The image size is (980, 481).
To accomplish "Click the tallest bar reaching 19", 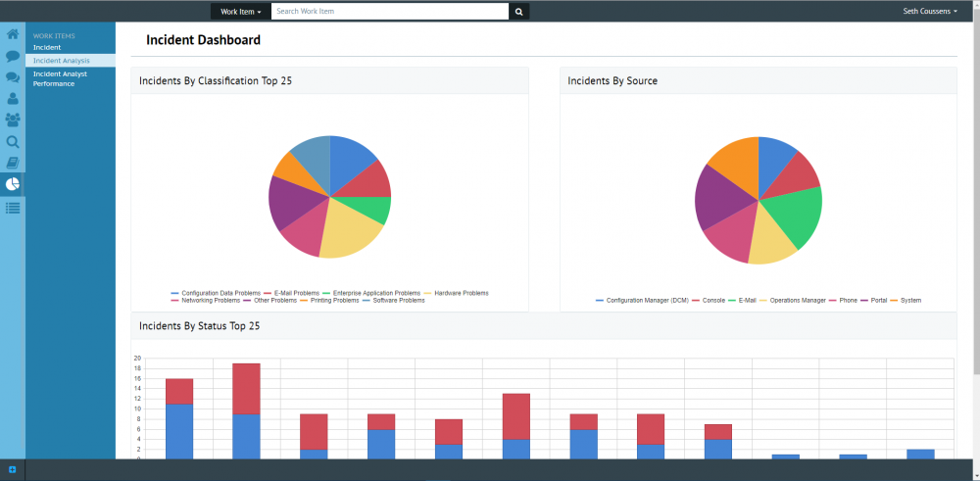I will (246, 411).
